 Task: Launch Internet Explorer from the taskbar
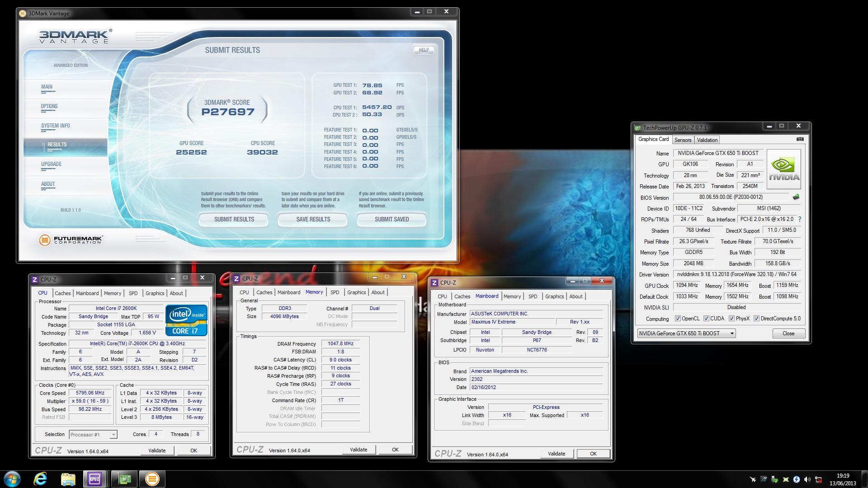[x=41, y=479]
